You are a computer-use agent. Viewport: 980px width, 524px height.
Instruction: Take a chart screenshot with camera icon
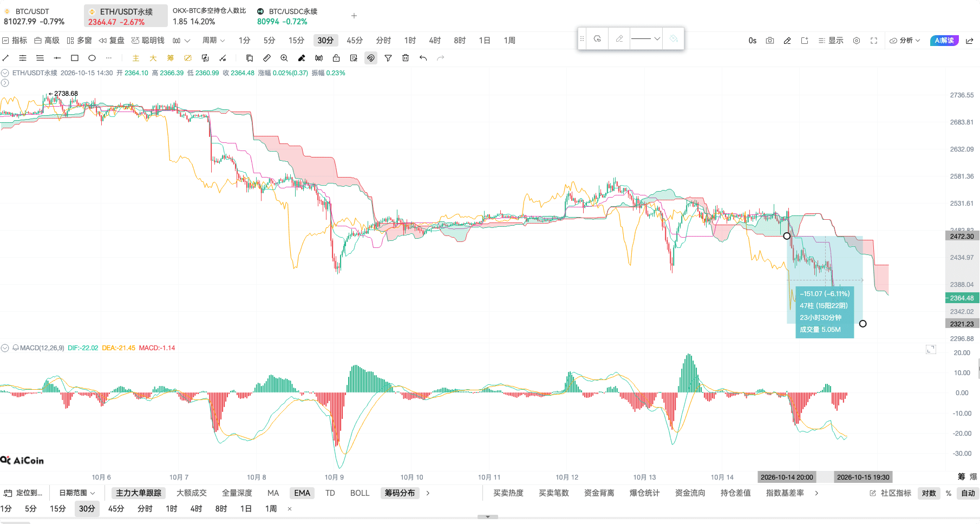click(770, 41)
